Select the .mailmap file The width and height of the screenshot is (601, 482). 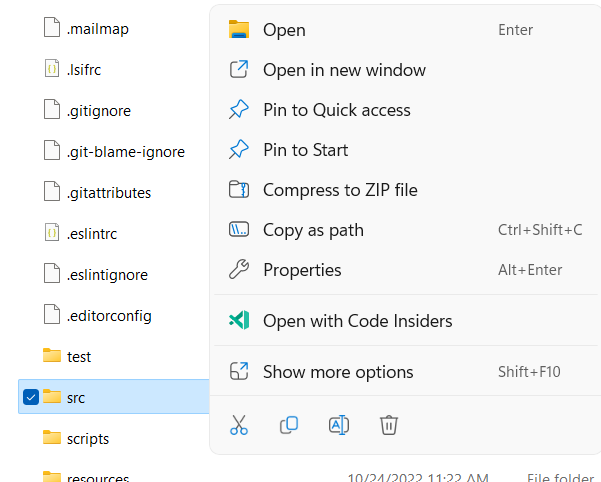click(x=97, y=28)
